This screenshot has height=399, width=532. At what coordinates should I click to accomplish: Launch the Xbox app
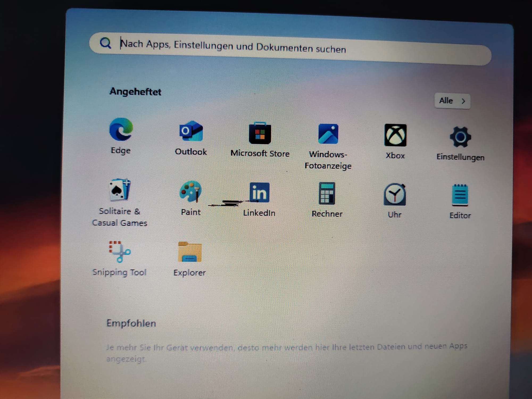pos(395,135)
